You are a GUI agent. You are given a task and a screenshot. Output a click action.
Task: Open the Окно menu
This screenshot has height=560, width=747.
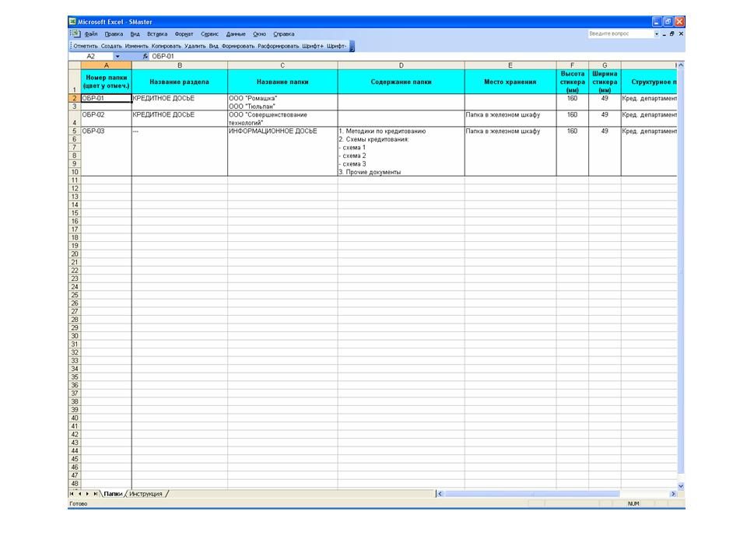(259, 34)
